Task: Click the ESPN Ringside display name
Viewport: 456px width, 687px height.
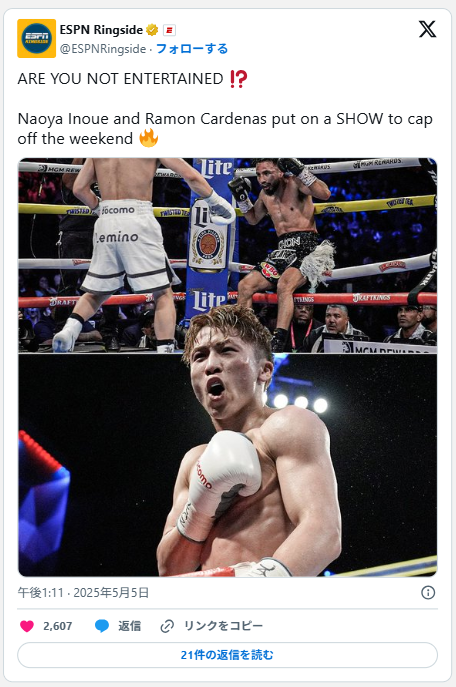Action: pos(101,30)
